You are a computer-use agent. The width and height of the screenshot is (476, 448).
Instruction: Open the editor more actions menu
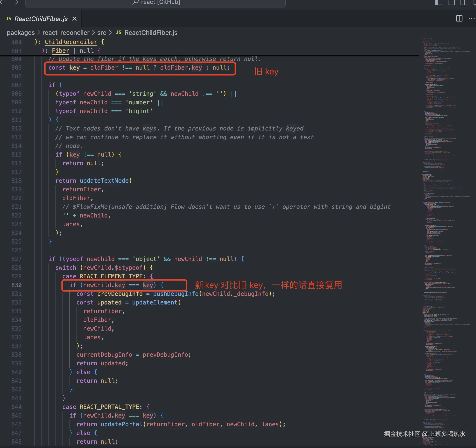click(x=471, y=19)
